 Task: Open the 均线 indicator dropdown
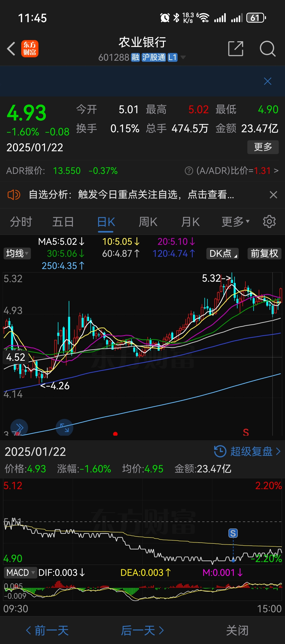(17, 253)
